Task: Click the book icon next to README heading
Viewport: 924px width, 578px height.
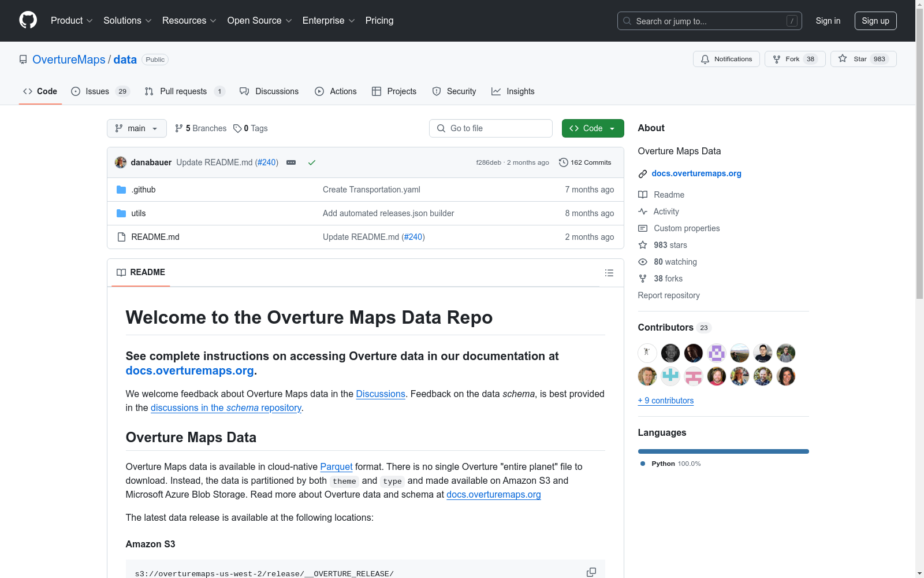Action: tap(121, 272)
